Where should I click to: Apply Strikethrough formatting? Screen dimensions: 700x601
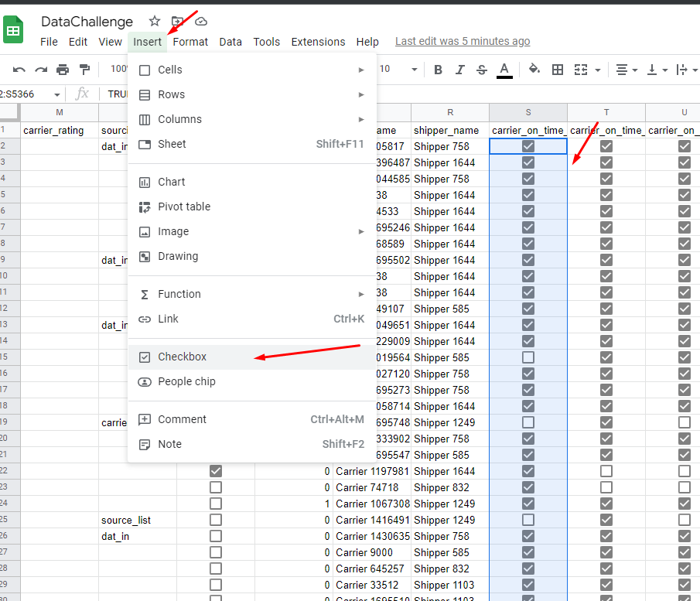481,69
